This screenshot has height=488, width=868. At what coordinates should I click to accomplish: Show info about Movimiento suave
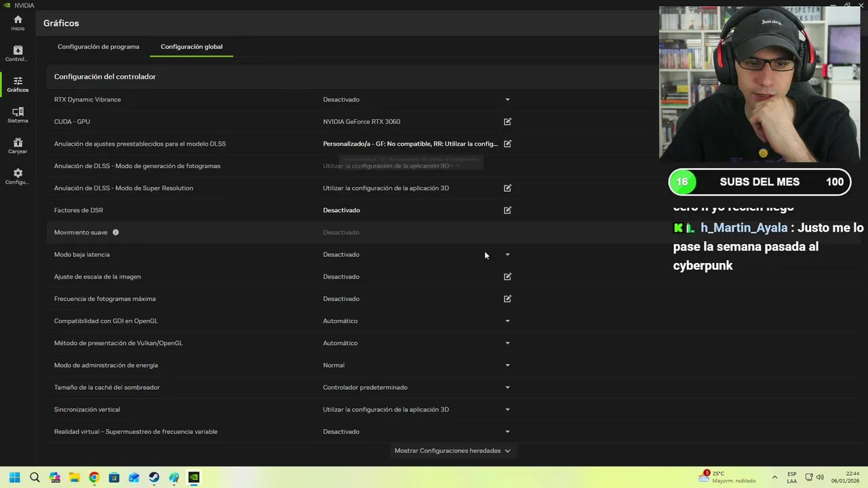coord(115,232)
